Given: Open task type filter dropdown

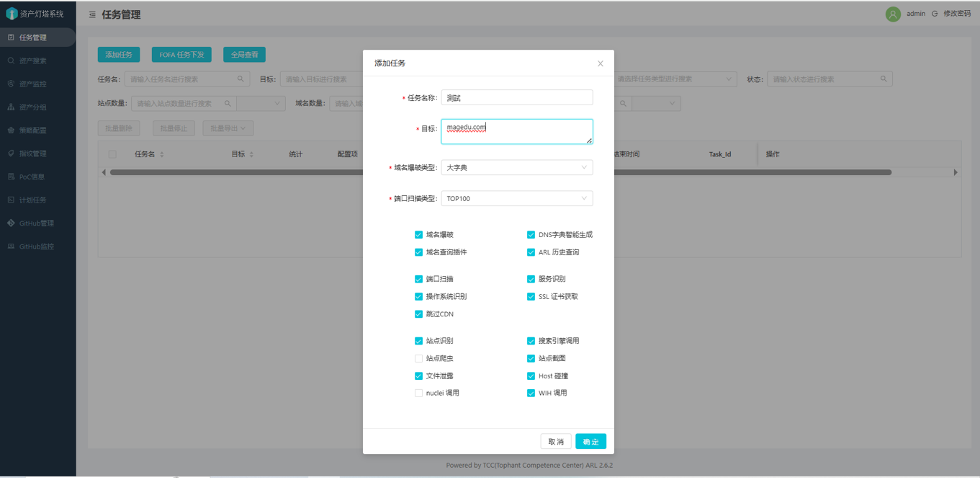Looking at the screenshot, I should (x=675, y=79).
